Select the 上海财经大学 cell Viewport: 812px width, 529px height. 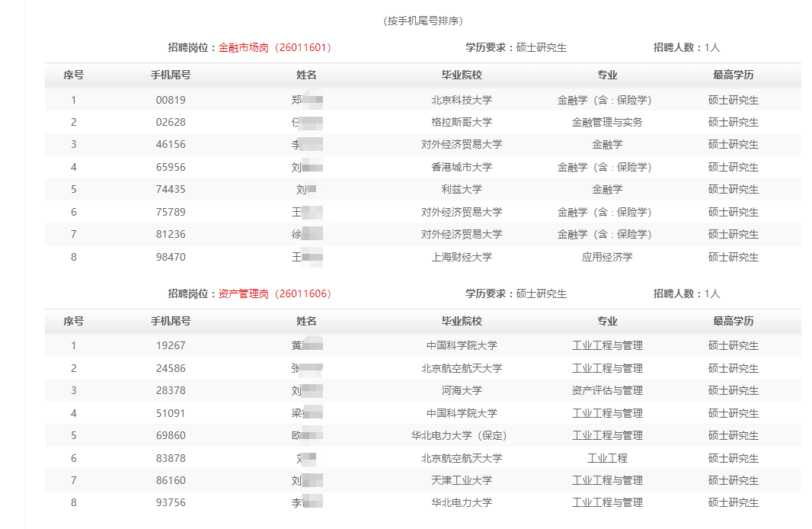point(462,257)
